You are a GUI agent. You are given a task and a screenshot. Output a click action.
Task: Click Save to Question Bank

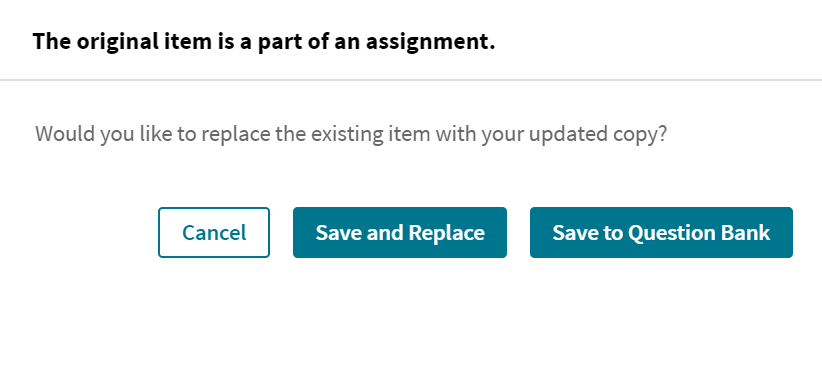point(661,232)
